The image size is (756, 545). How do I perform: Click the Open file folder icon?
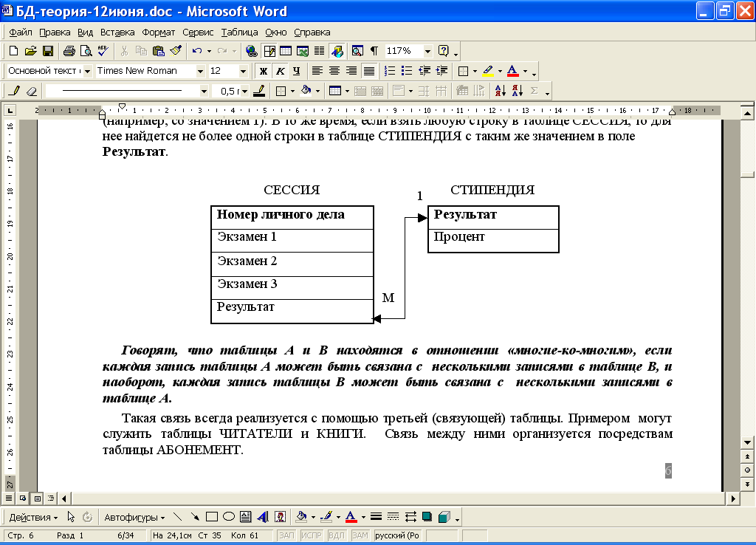tap(30, 51)
